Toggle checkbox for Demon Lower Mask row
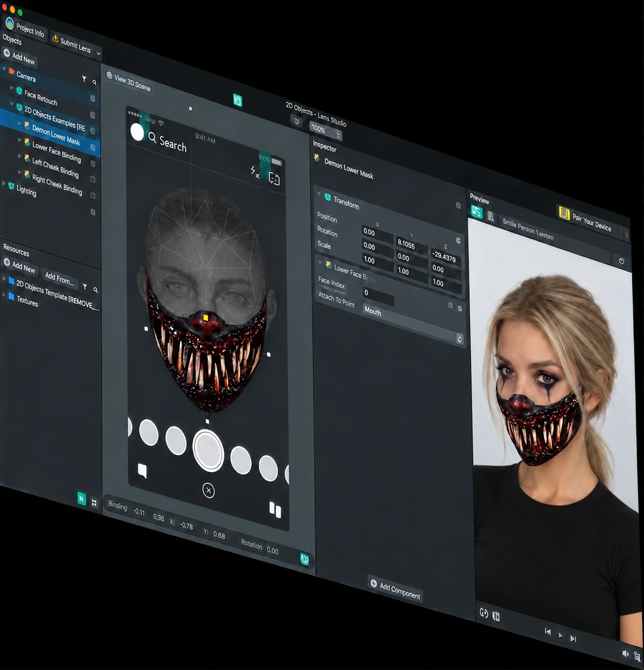644x670 pixels. [x=93, y=147]
